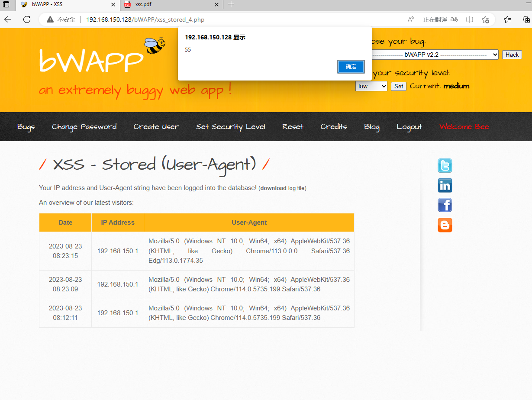The image size is (532, 400).
Task: Close the xss.pdf tab
Action: [216, 4]
